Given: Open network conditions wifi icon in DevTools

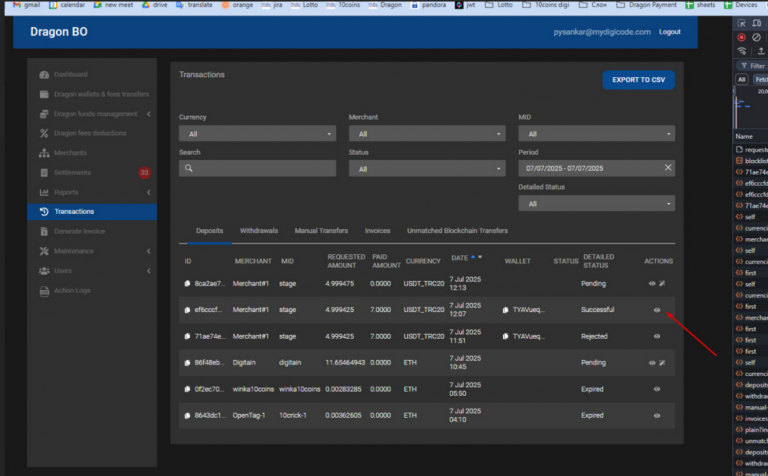Looking at the screenshot, I should coord(742,51).
